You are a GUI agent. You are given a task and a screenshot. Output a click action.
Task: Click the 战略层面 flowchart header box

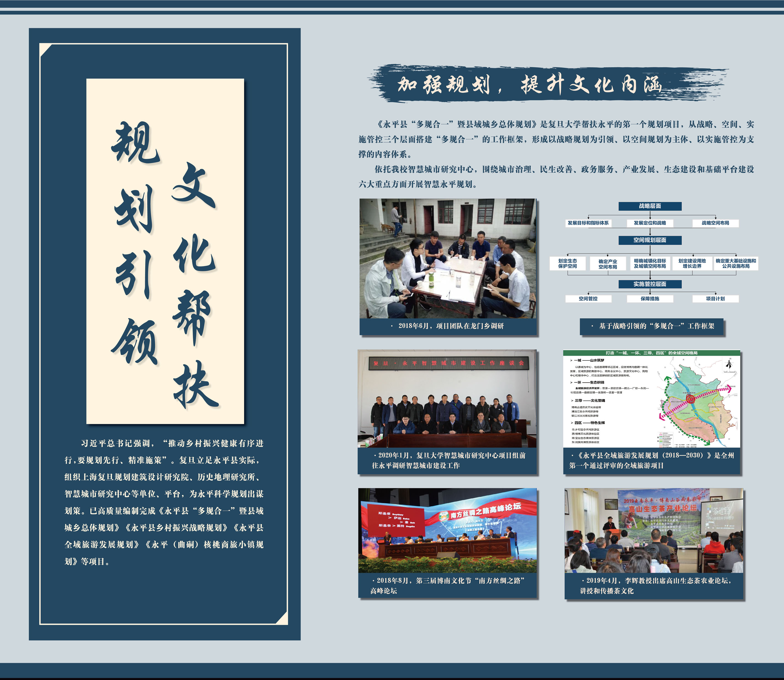coord(650,206)
